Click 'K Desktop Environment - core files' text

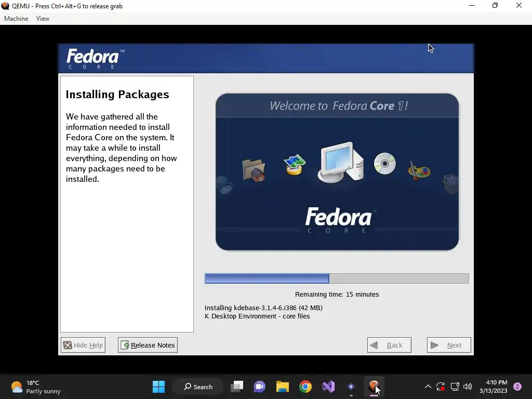pos(257,316)
